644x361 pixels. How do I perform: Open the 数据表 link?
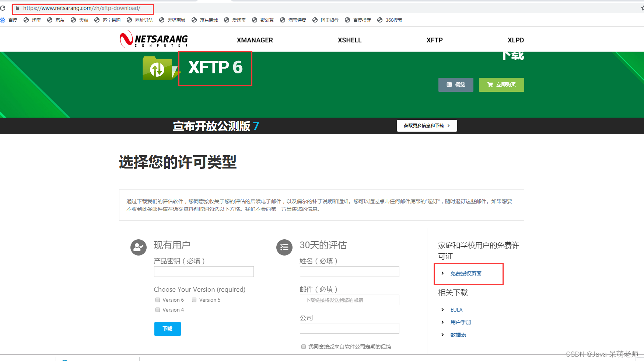coord(458,335)
